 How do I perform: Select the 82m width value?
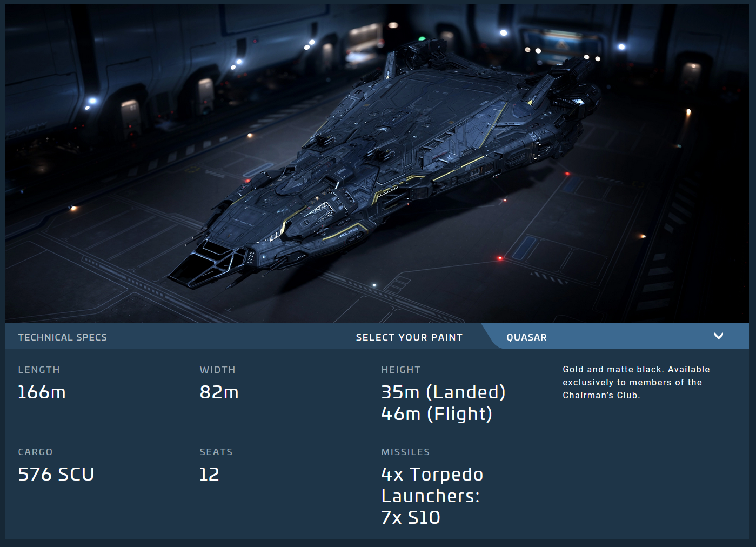219,392
